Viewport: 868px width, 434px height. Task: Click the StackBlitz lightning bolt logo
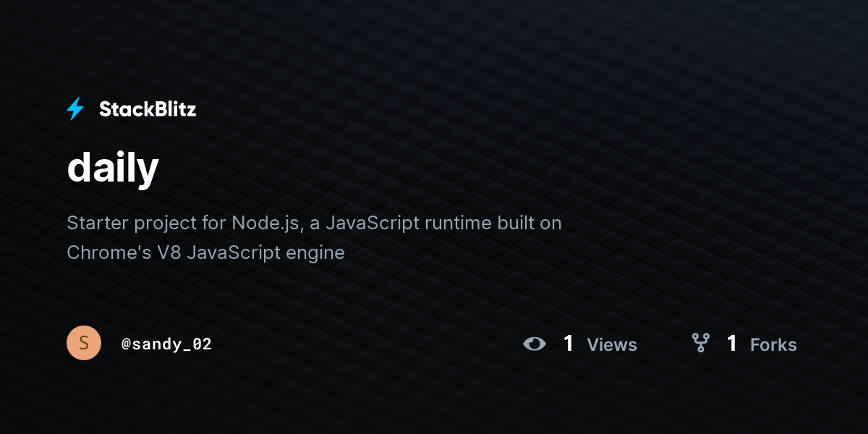pos(75,109)
